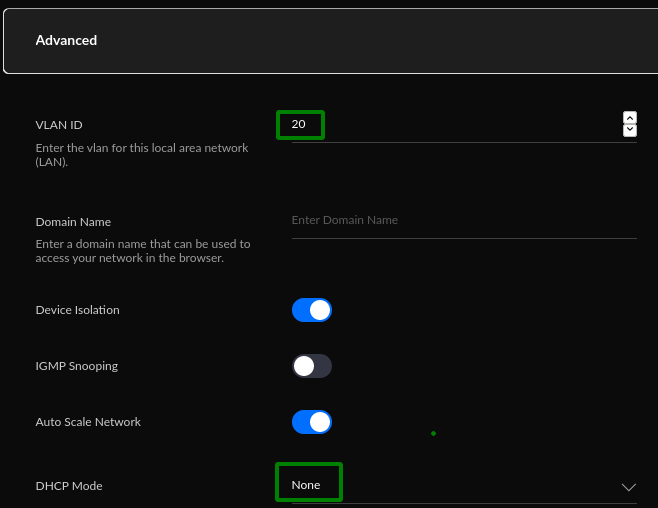This screenshot has width=658, height=508.
Task: Turn off the Auto Scale Network switch
Action: [x=311, y=422]
